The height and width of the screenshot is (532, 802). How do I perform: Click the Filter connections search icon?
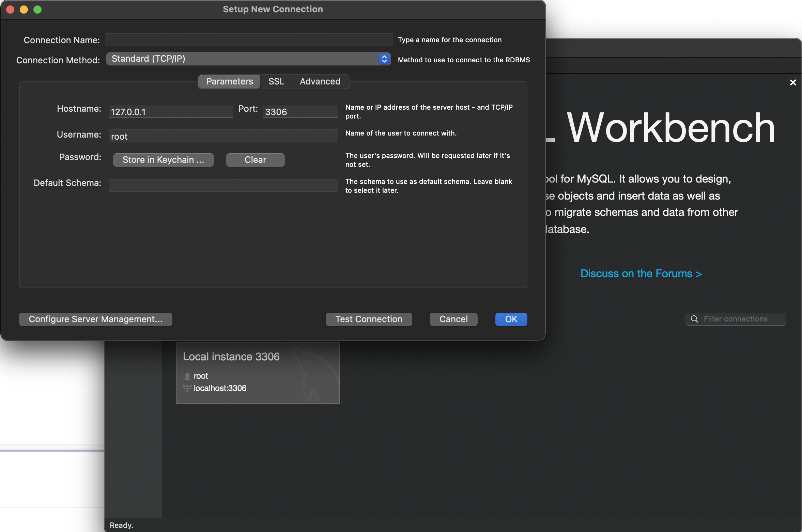pos(694,319)
